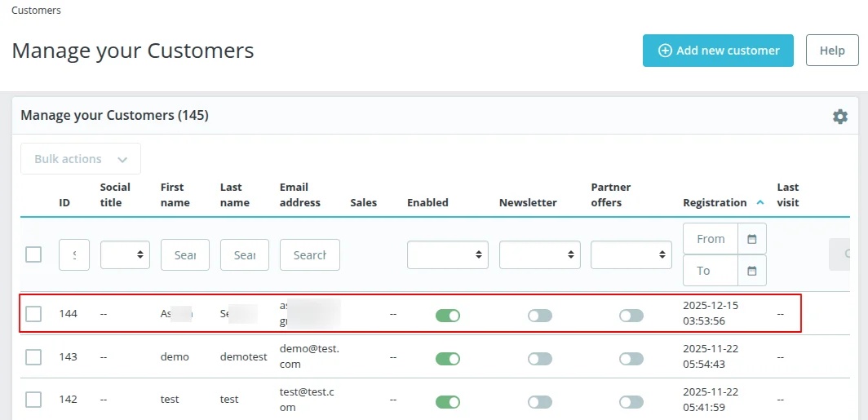Open the Registration To date calendar icon

pyautogui.click(x=752, y=271)
